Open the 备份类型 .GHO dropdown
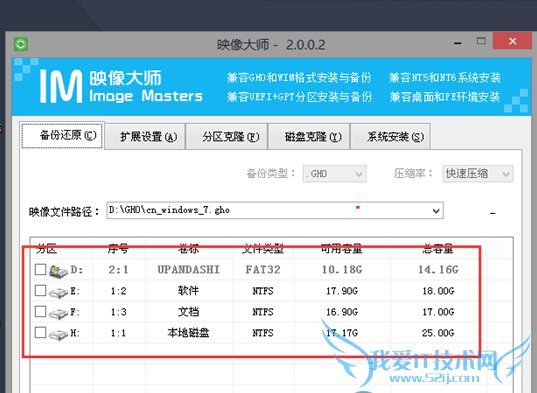The width and height of the screenshot is (537, 393). 334,174
